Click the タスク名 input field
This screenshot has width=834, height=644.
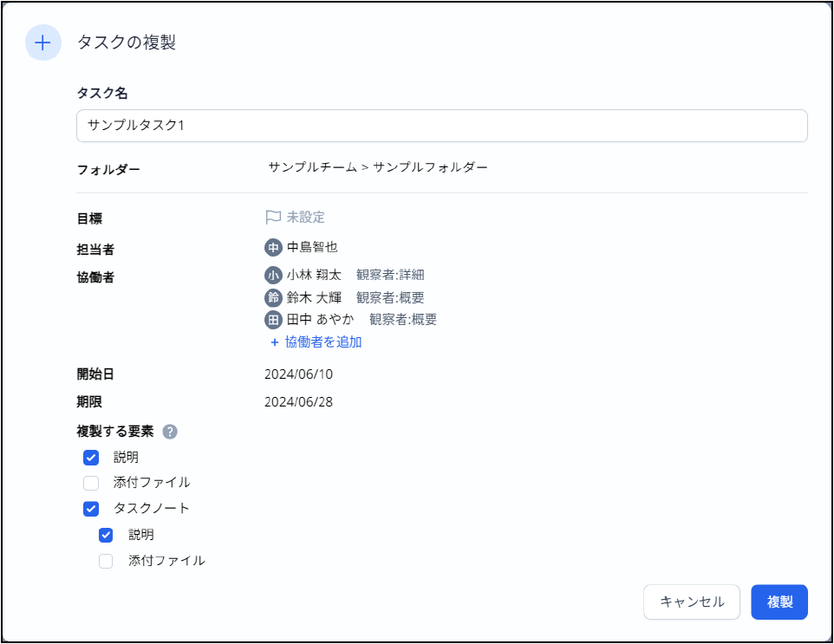pyautogui.click(x=442, y=126)
